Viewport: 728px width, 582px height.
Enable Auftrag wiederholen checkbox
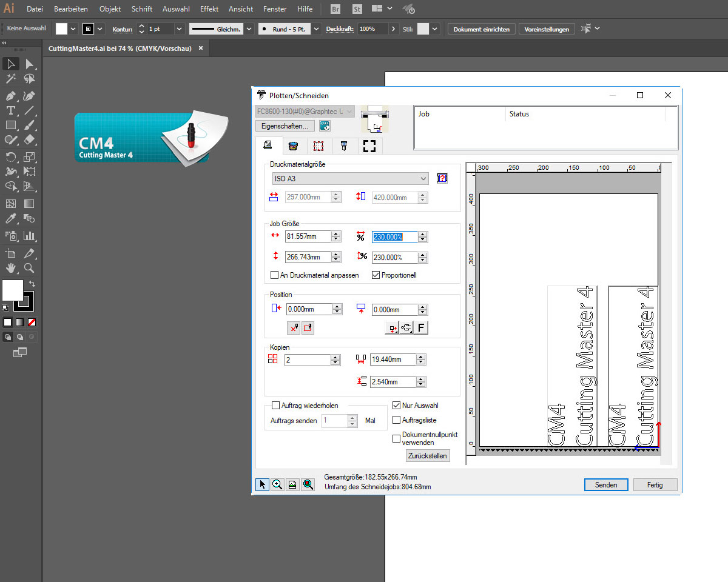[276, 406]
